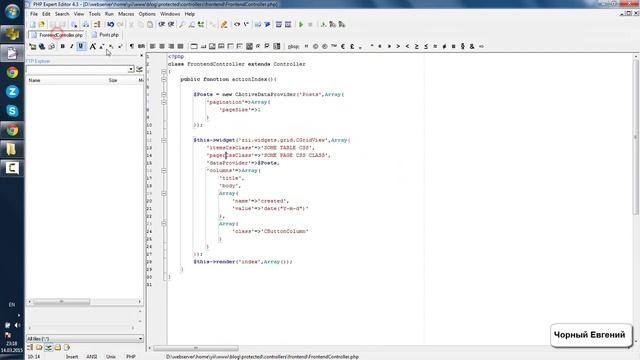Insert paragraph tag with pilcrow icon
640x360 pixels.
pyautogui.click(x=131, y=47)
